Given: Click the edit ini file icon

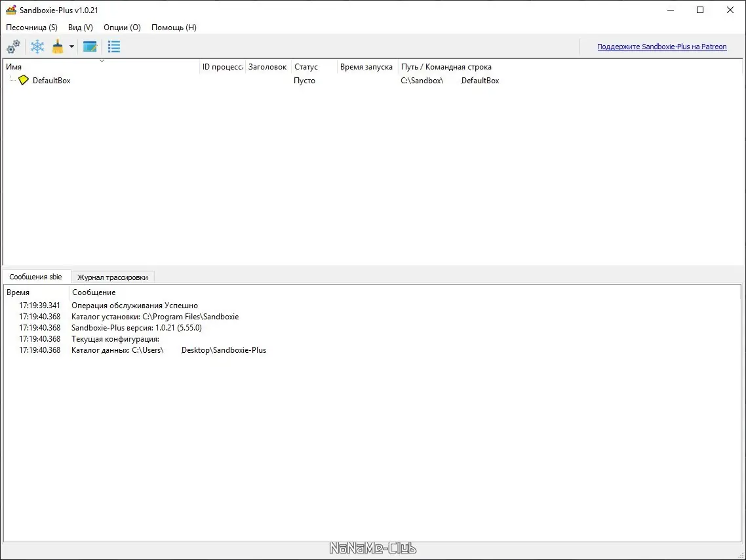Looking at the screenshot, I should point(90,47).
